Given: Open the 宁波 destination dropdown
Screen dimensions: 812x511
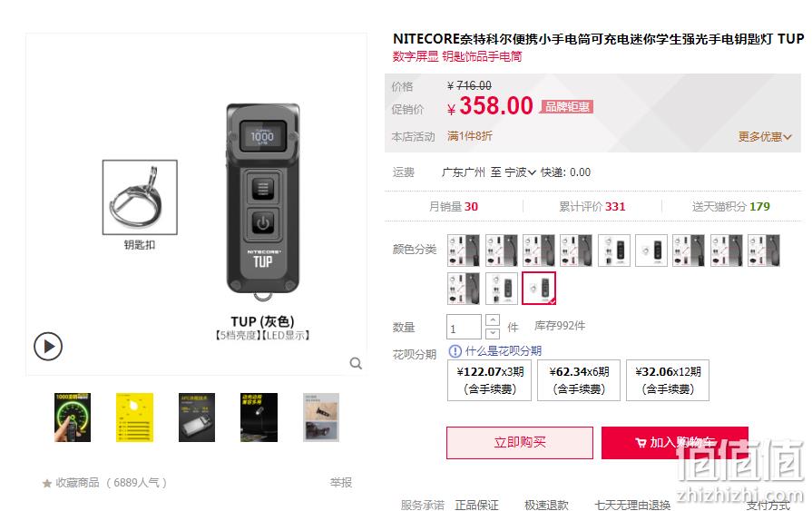Looking at the screenshot, I should click(520, 172).
